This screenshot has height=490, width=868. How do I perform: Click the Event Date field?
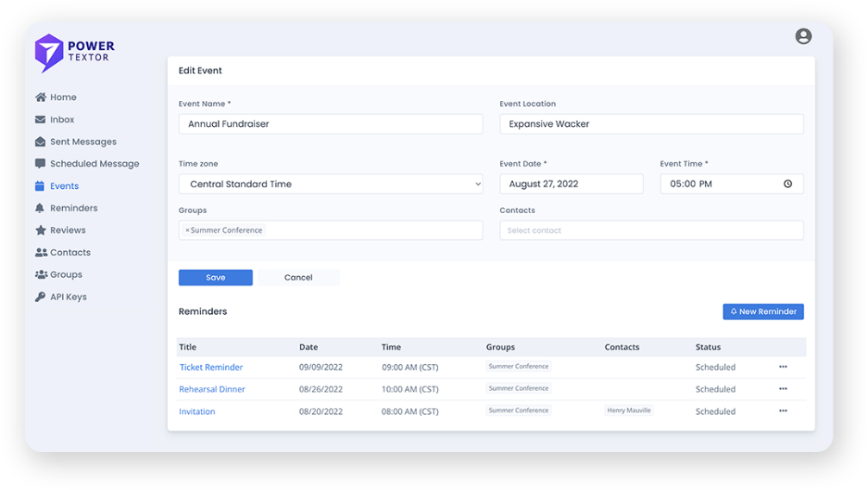[x=571, y=184]
